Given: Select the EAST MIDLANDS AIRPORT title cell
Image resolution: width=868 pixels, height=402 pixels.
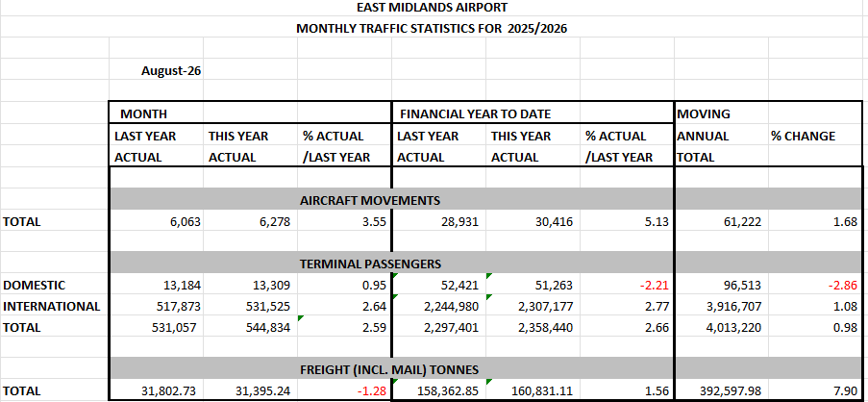Looking at the screenshot, I should pyautogui.click(x=432, y=8).
